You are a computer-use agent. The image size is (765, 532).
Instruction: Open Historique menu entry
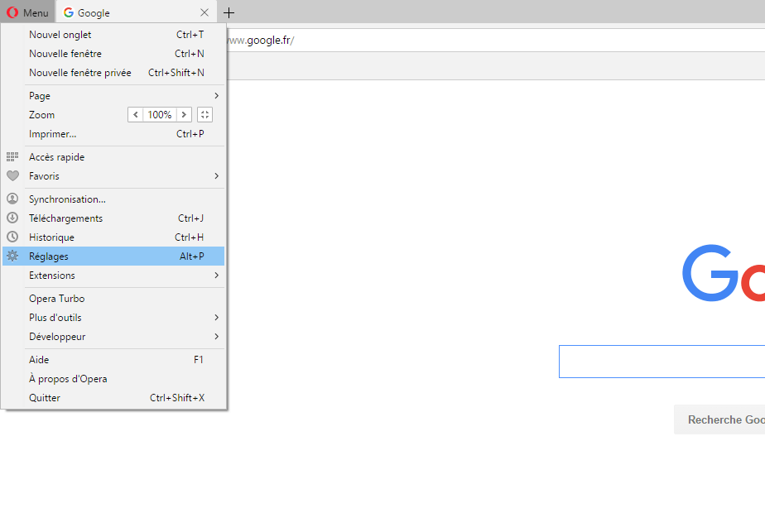[x=113, y=237]
